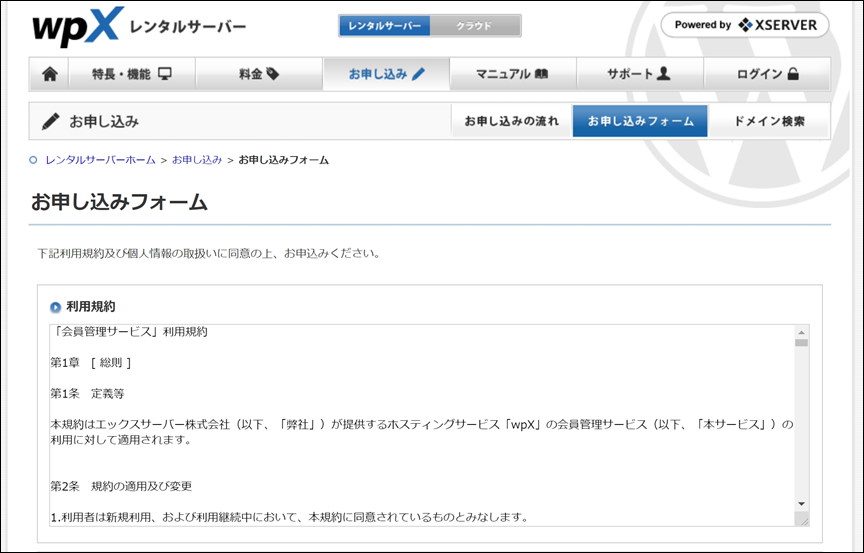Follow the お申し込み breadcrumb link
This screenshot has width=864, height=553.
[x=197, y=160]
